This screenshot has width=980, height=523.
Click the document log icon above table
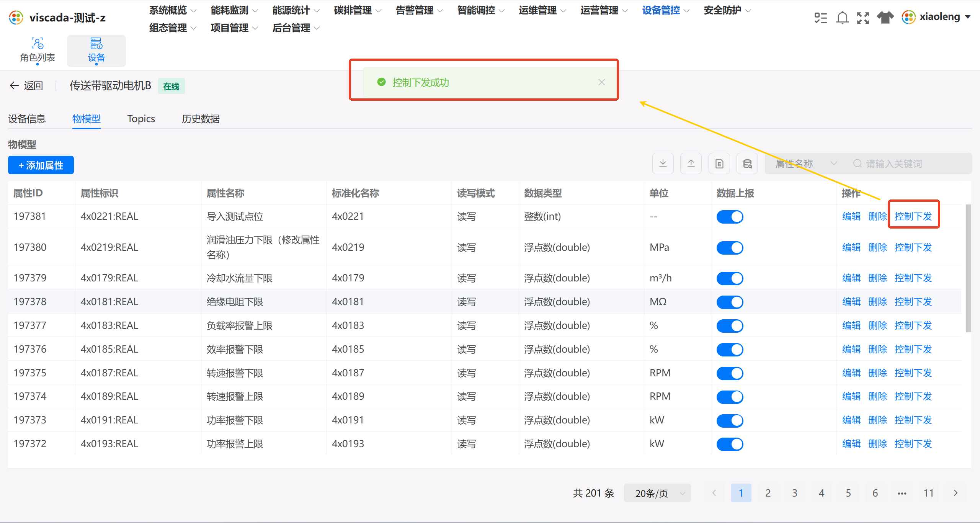tap(719, 163)
